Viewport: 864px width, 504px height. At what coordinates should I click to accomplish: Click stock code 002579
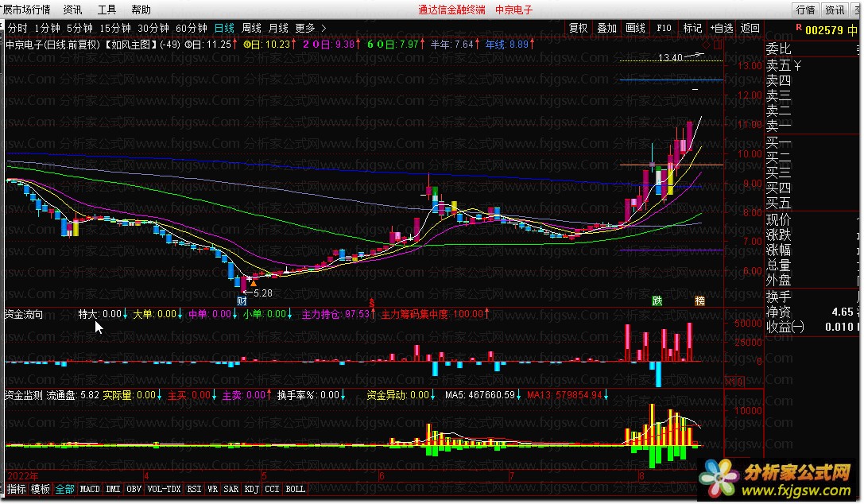pyautogui.click(x=823, y=30)
